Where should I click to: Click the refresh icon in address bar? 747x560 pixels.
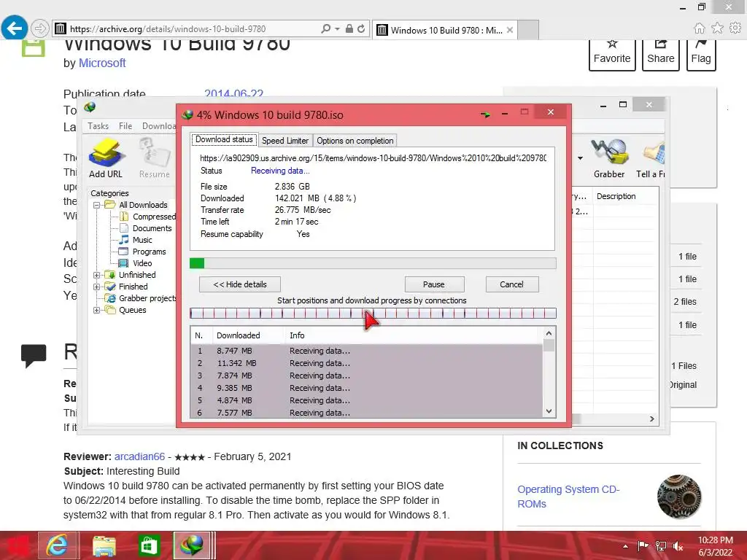point(361,28)
